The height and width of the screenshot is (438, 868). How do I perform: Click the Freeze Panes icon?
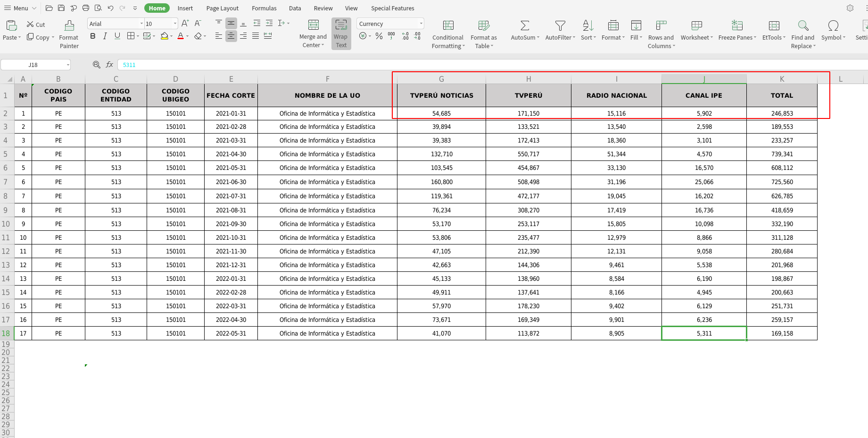[736, 26]
